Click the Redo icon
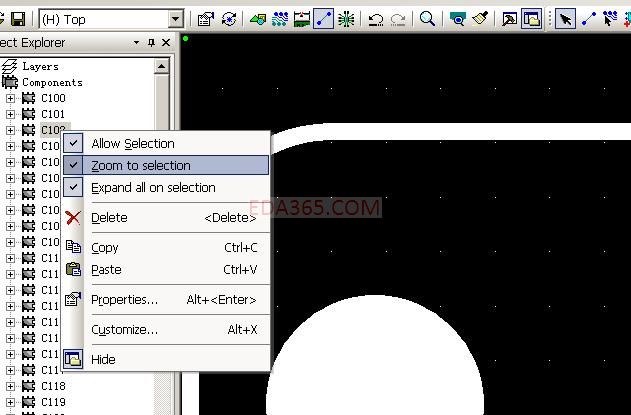Image resolution: width=631 pixels, height=415 pixels. [x=398, y=19]
